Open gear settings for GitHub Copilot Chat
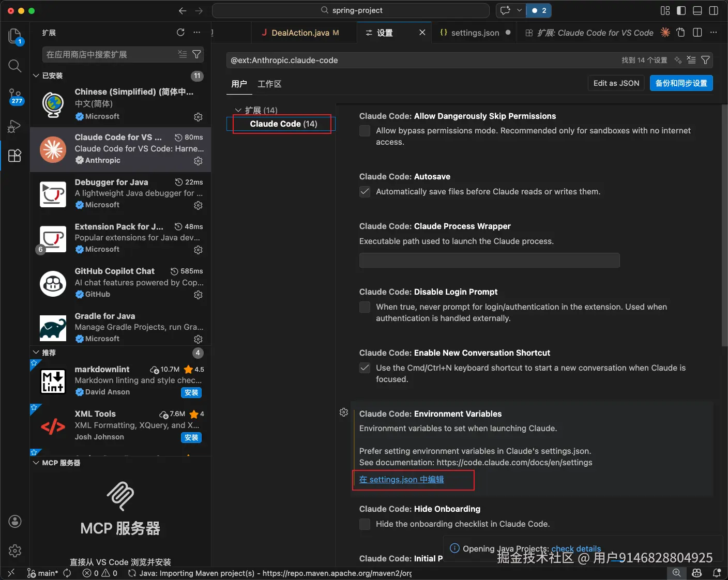Viewport: 728px width, 580px height. (198, 295)
